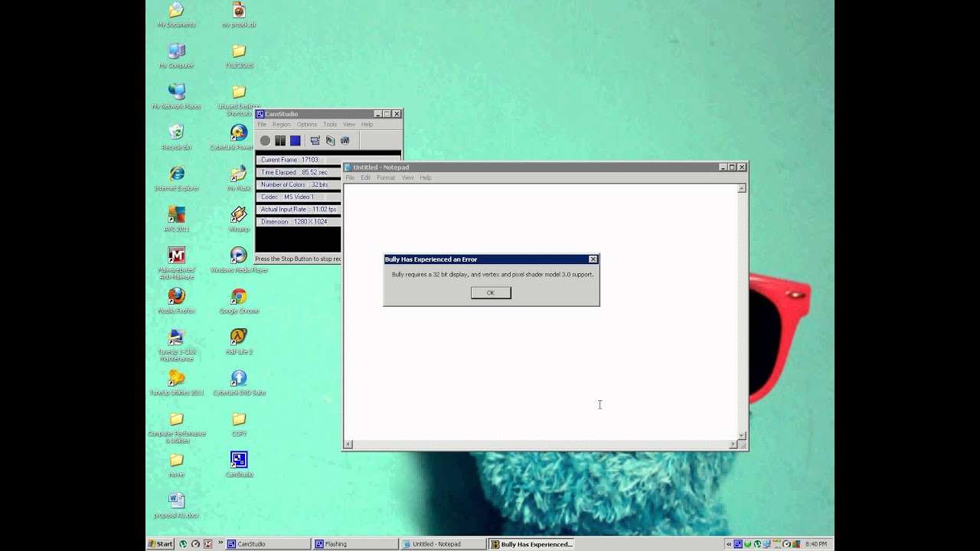Click the Start button
The image size is (980, 551).
click(x=160, y=544)
